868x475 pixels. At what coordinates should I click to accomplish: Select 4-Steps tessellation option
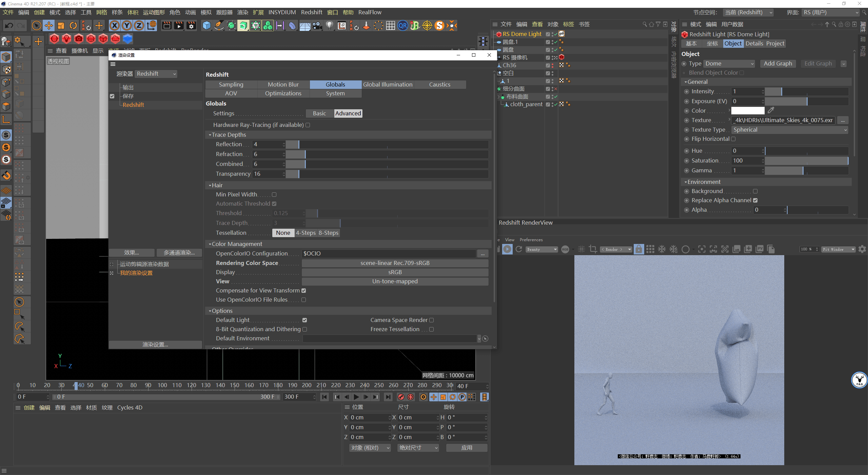(x=305, y=233)
